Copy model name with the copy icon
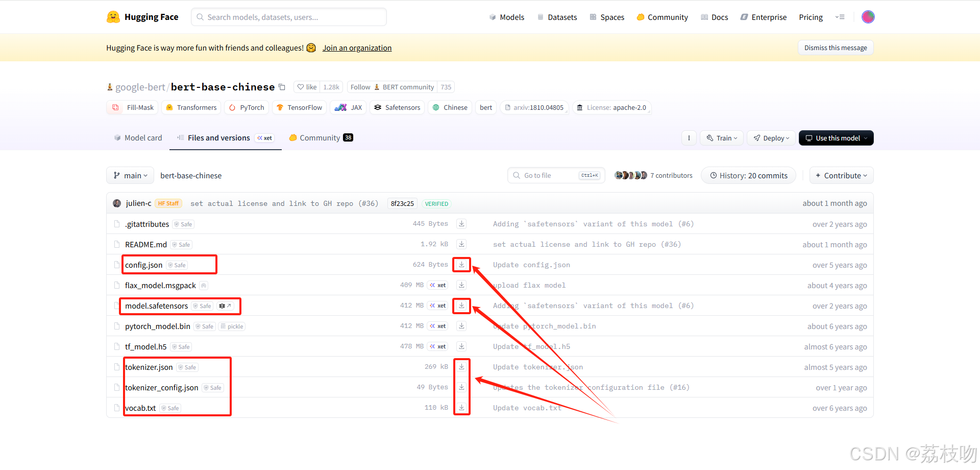 coord(282,87)
